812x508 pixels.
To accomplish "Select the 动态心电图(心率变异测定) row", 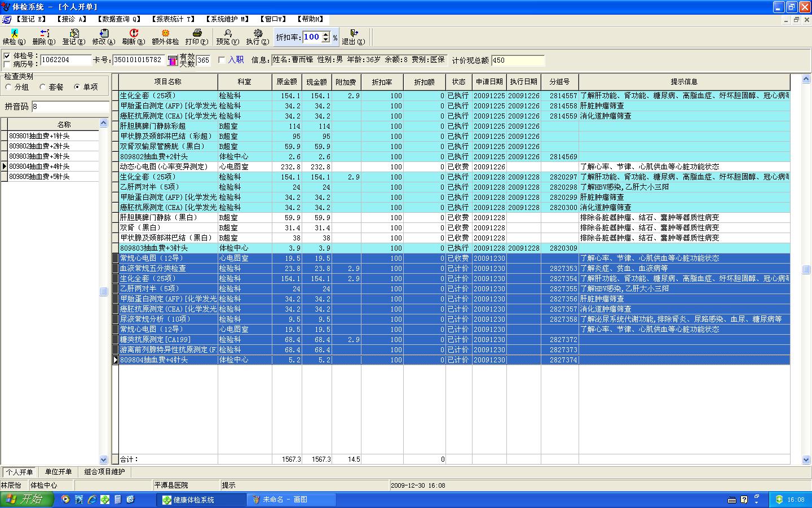I will 454,167.
